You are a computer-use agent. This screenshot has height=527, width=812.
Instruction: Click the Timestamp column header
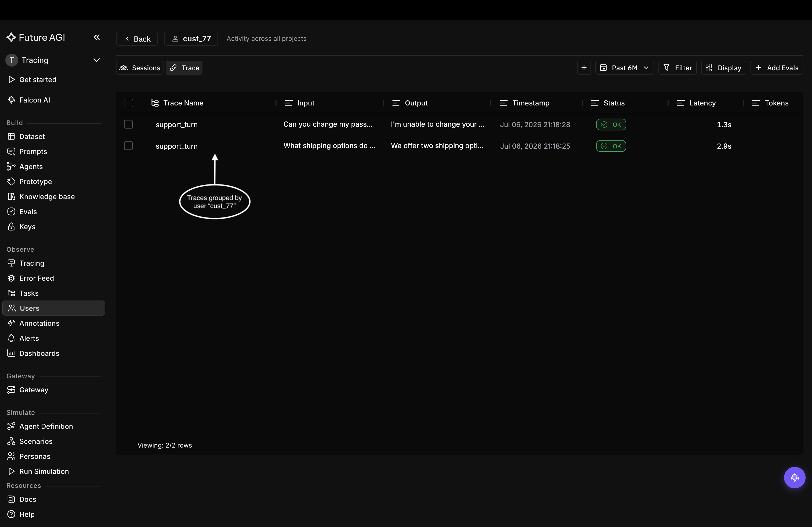coord(531,103)
